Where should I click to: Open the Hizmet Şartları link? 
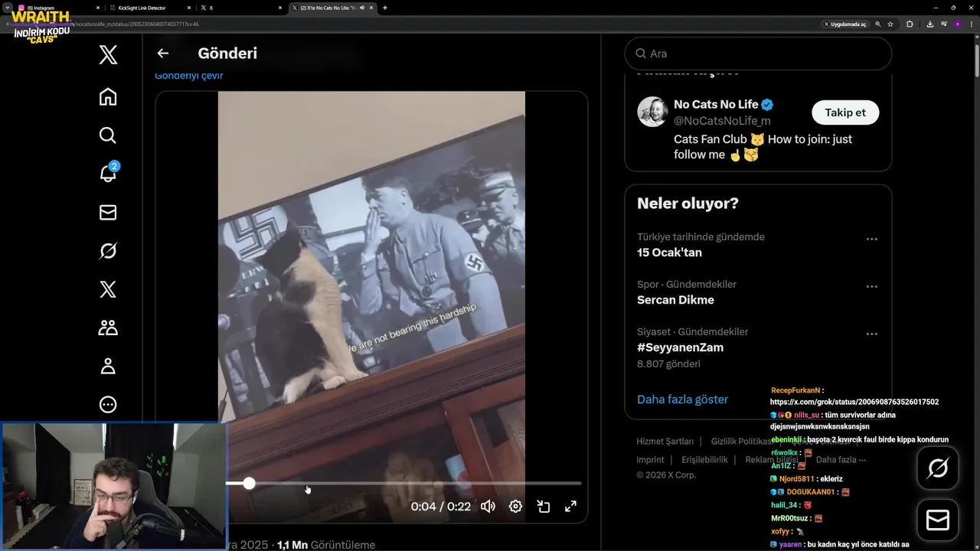(665, 442)
